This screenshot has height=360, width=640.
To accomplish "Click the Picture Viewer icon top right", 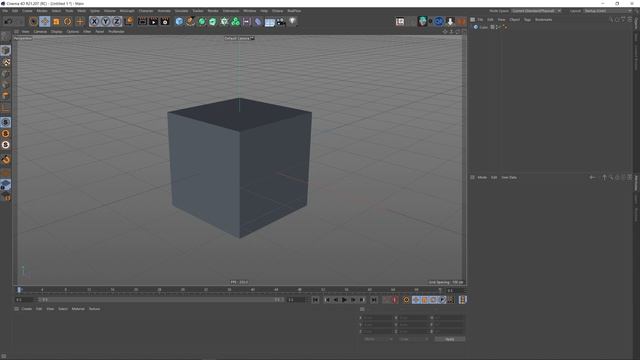I will click(400, 22).
